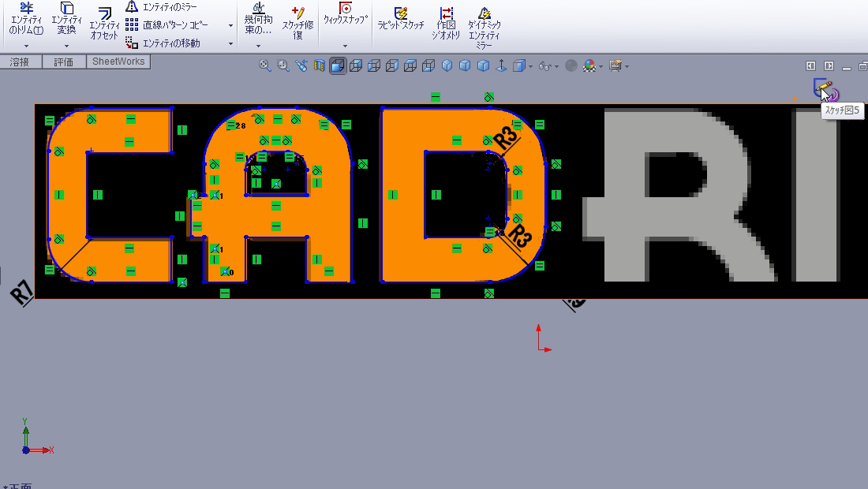Open the Quick Snaps dropdown arrow (クイックスナップ)

pos(345,46)
